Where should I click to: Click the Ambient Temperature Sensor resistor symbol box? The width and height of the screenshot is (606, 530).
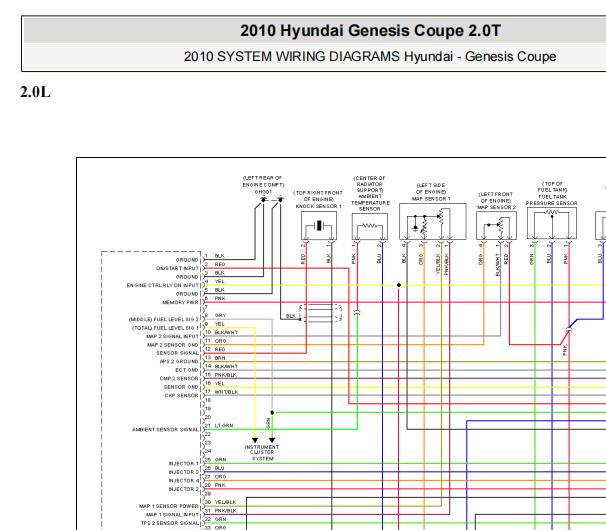coord(369,227)
